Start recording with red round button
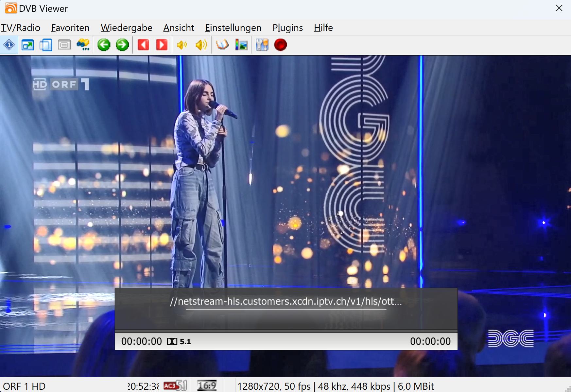The height and width of the screenshot is (392, 571). (281, 45)
